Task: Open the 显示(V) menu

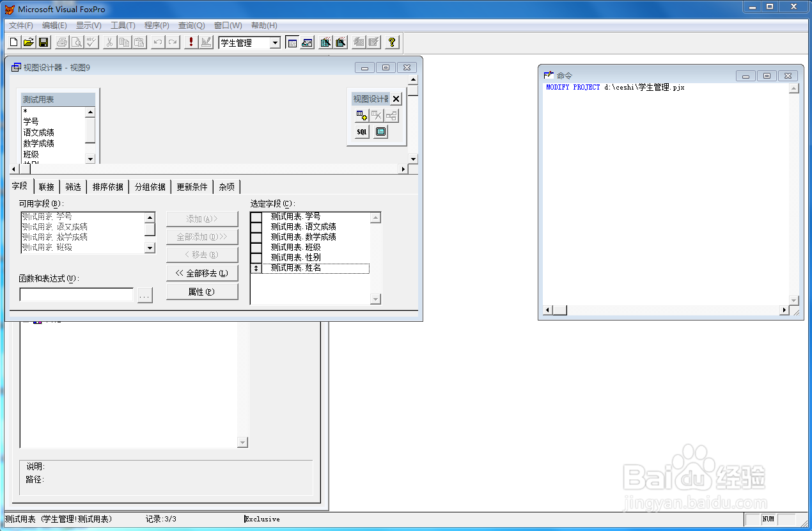Action: pos(89,26)
